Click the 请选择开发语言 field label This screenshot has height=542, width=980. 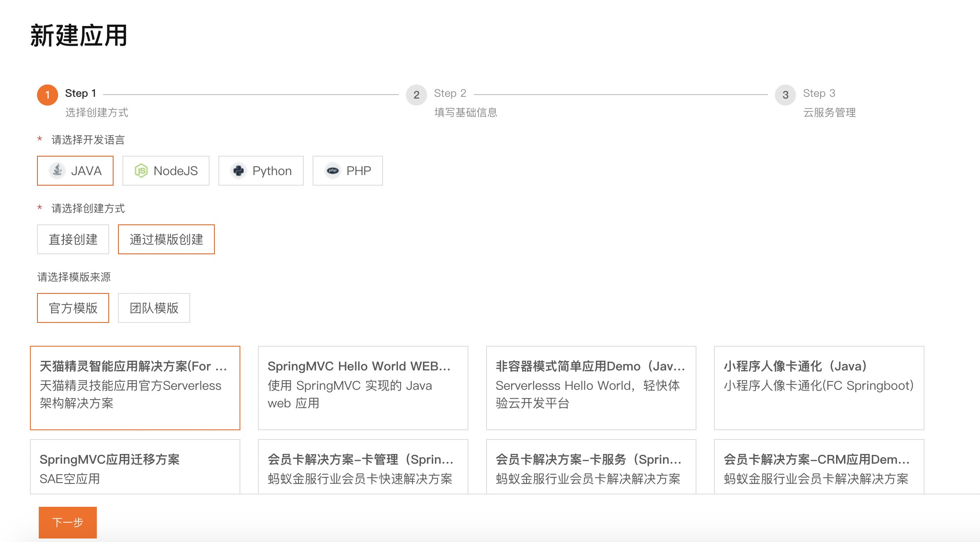pos(88,140)
